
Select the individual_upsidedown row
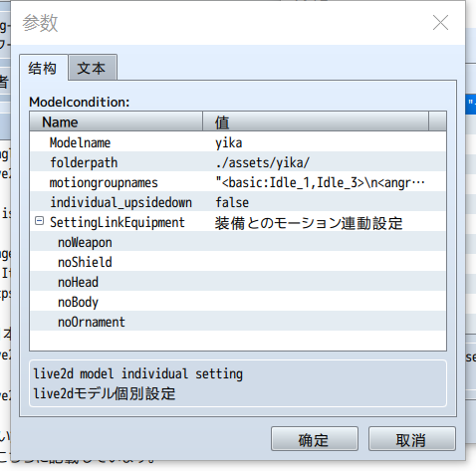coord(238,202)
